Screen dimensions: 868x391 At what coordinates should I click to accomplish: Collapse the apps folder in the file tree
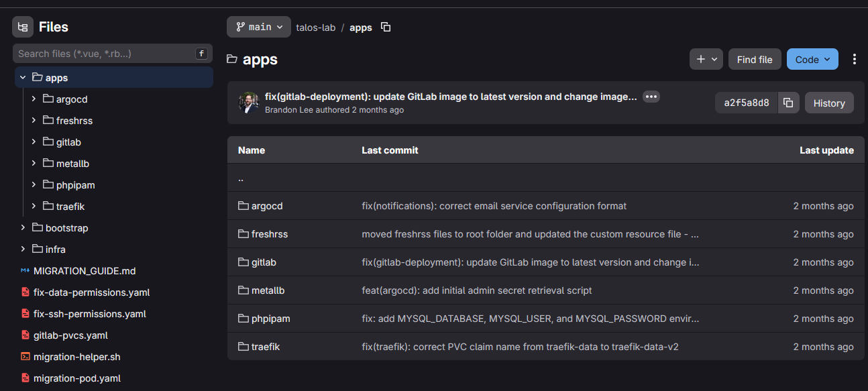pos(23,78)
